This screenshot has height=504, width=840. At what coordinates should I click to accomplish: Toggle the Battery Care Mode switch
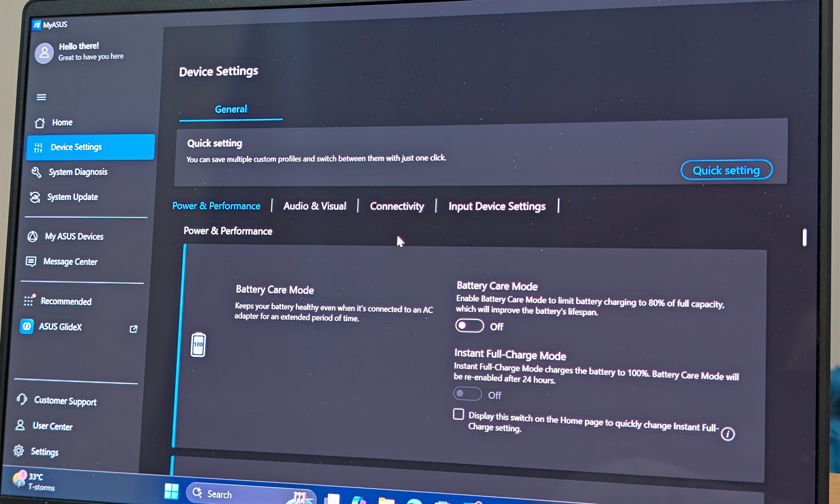(470, 326)
